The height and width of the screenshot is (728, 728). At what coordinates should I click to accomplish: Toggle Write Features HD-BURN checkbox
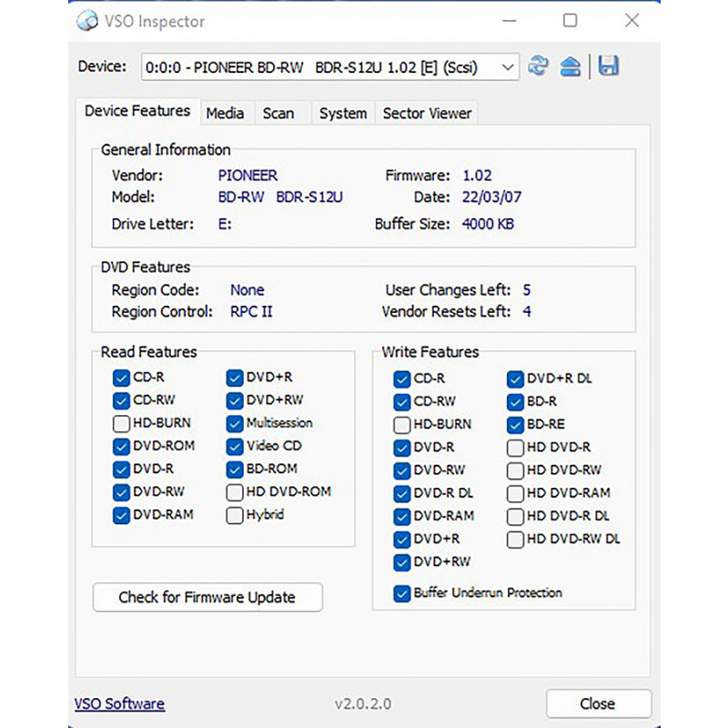pos(402,425)
